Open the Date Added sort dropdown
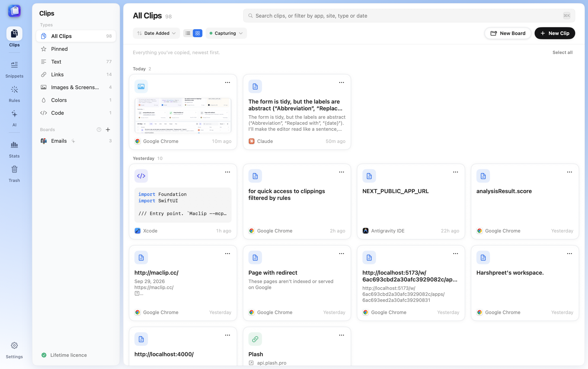The image size is (588, 369). tap(156, 33)
